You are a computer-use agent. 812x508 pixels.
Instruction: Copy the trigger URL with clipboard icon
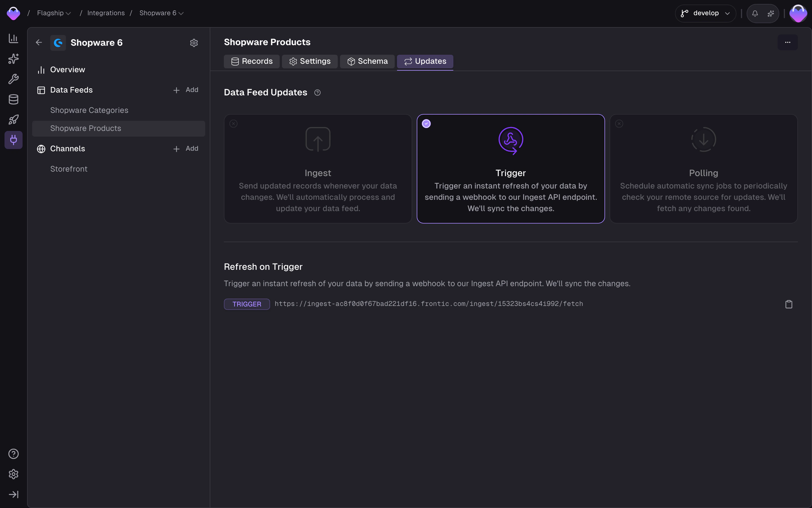[789, 304]
